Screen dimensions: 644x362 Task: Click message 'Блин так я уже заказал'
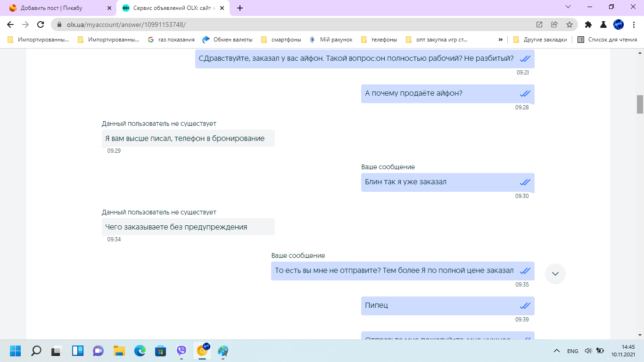tap(447, 182)
